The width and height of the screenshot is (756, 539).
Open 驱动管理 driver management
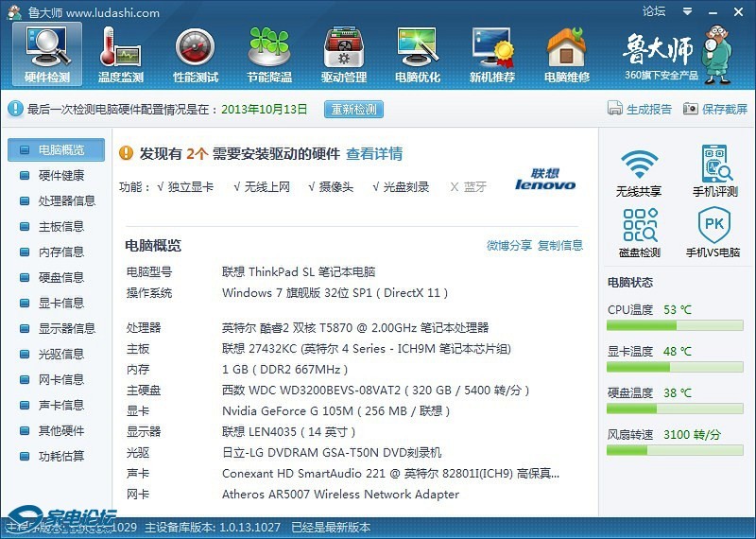point(344,53)
